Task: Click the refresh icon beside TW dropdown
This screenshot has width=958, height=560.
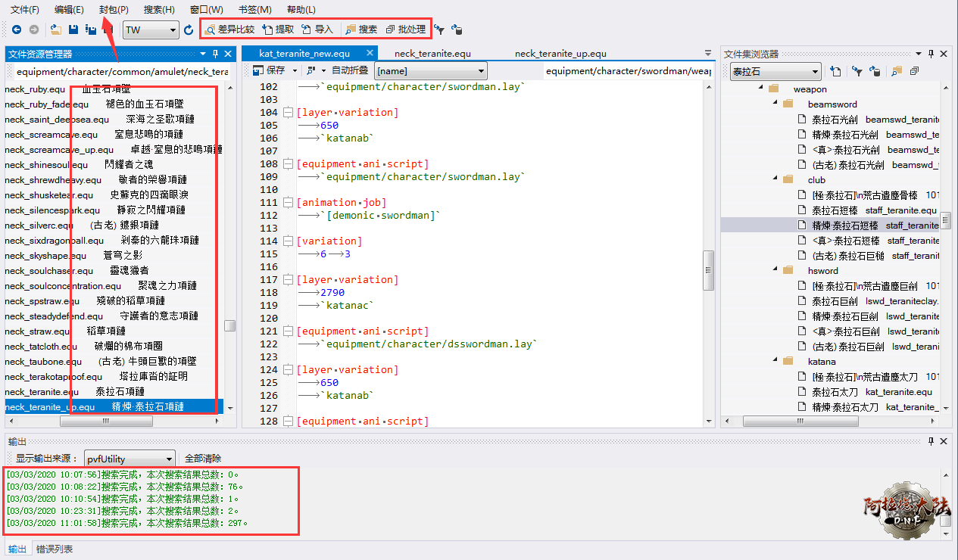Action: click(189, 30)
